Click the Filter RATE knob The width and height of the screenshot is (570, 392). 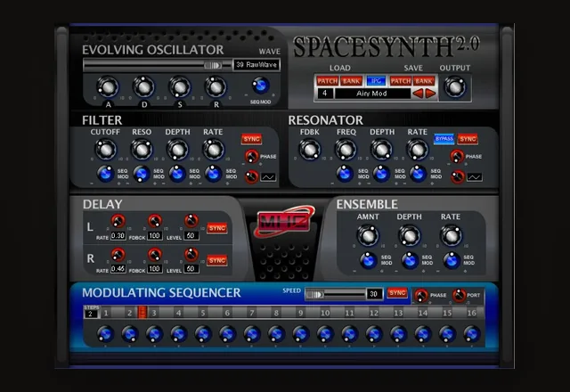coord(213,150)
